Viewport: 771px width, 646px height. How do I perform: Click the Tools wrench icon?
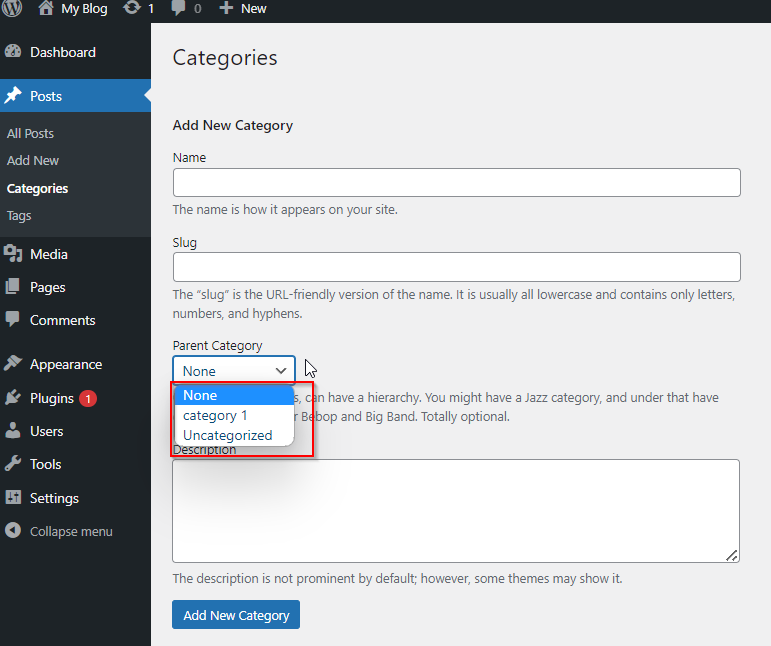[x=13, y=463]
